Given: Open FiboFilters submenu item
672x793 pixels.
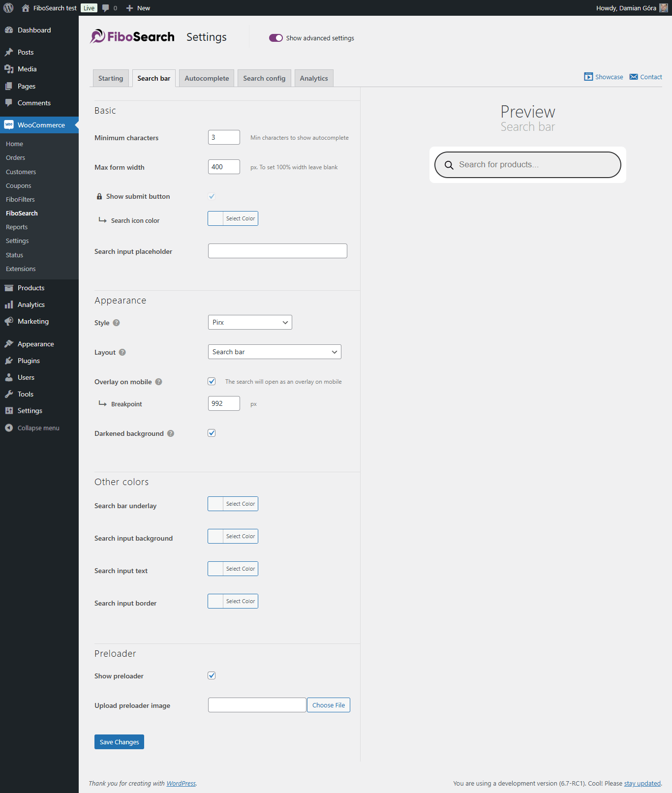Looking at the screenshot, I should coord(20,199).
